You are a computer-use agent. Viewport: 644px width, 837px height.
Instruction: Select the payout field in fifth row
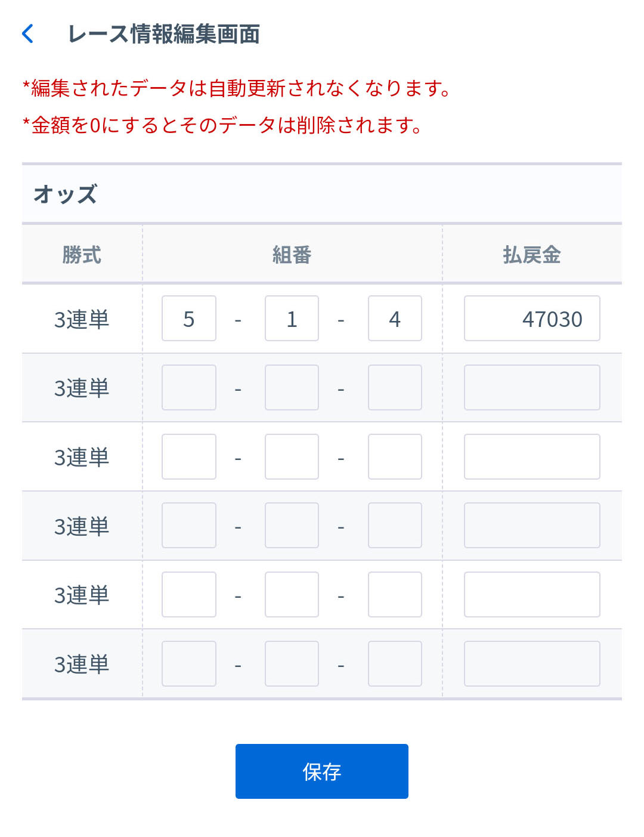coord(532,595)
